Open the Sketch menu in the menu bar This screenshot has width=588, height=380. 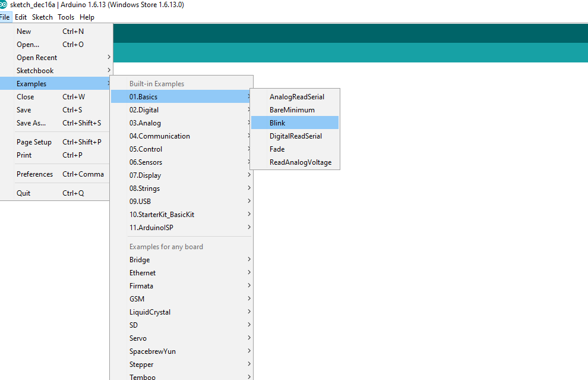[42, 17]
